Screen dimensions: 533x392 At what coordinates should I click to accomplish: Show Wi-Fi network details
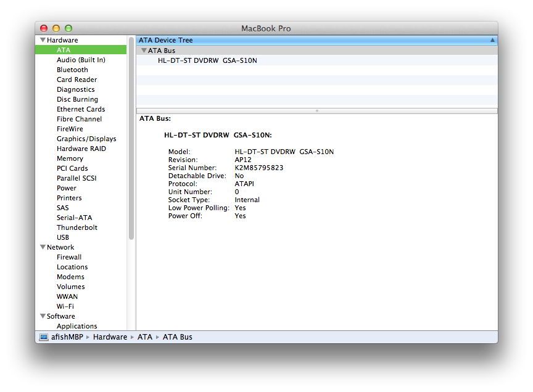tap(65, 306)
